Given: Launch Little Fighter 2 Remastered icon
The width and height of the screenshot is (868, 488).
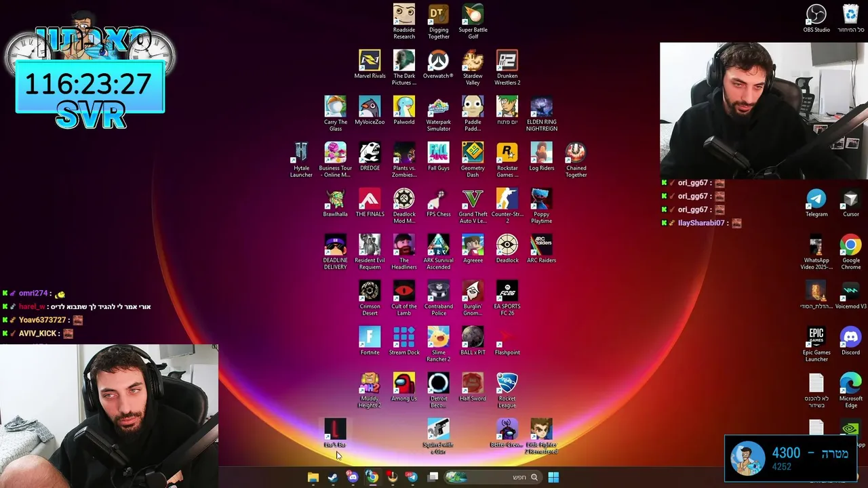Looking at the screenshot, I should 542,436.
